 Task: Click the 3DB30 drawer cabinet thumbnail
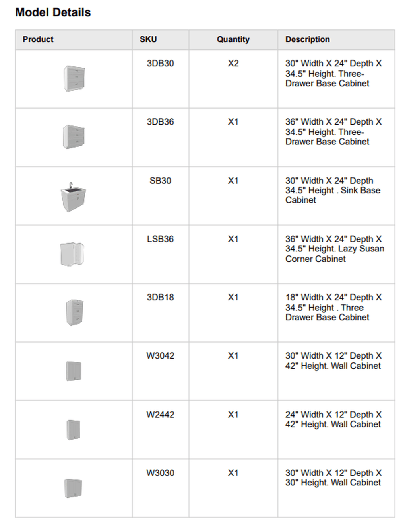point(74,78)
